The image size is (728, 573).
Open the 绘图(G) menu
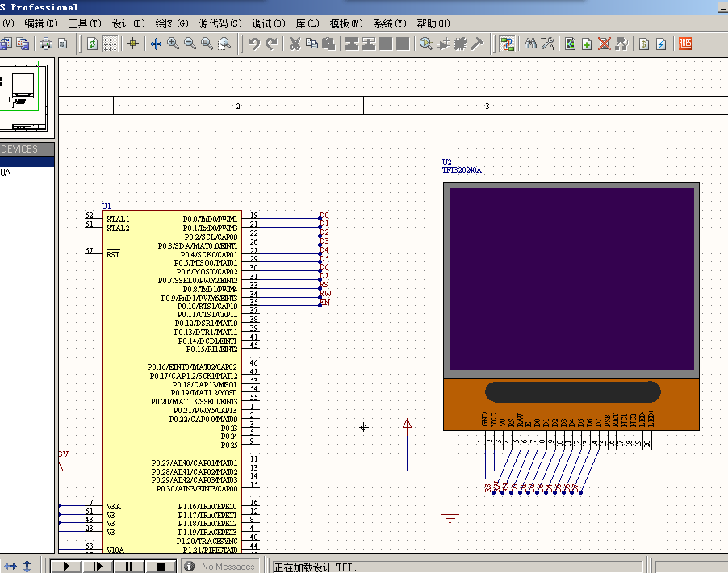172,23
